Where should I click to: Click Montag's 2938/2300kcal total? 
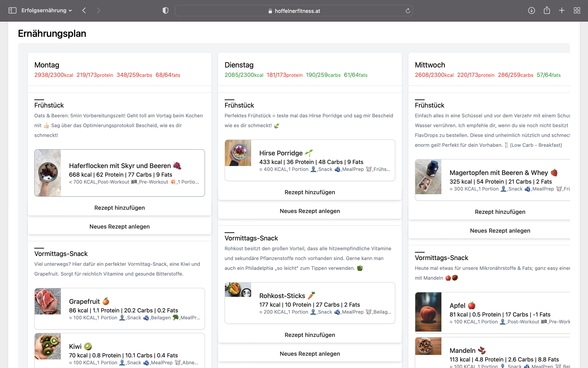(54, 75)
